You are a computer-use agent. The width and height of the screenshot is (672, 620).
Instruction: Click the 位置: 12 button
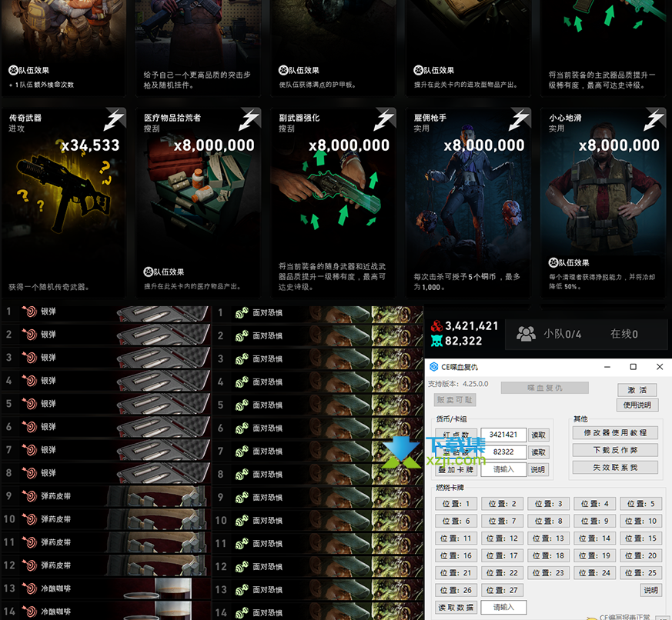tap(502, 538)
